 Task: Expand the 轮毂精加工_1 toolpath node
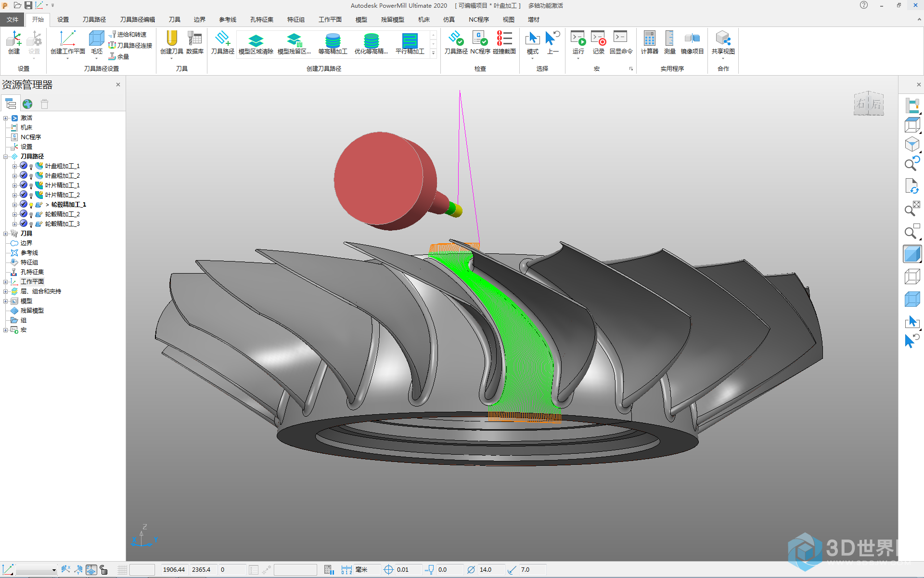[x=14, y=205]
